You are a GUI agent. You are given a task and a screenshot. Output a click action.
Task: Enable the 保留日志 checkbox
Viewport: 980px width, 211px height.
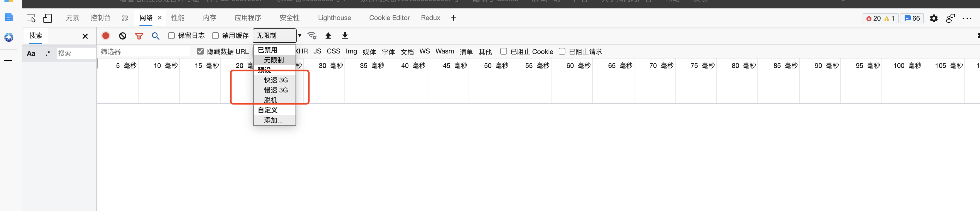[172, 35]
